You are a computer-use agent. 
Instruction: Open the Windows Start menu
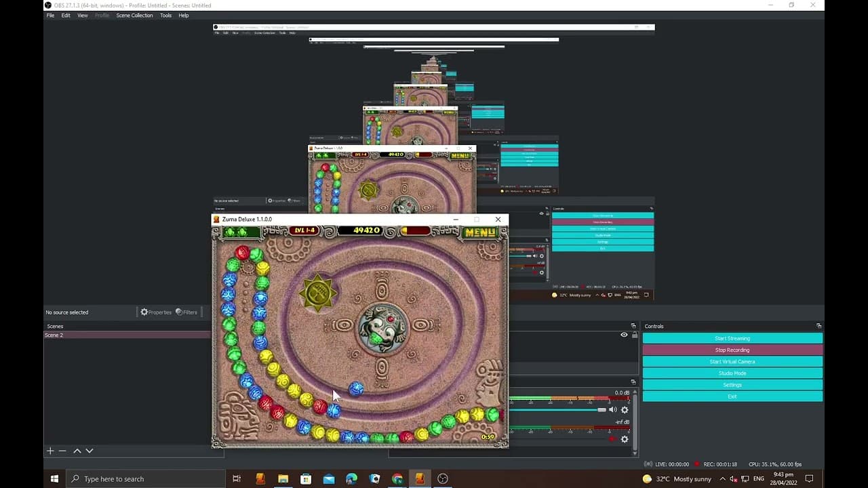[x=55, y=479]
